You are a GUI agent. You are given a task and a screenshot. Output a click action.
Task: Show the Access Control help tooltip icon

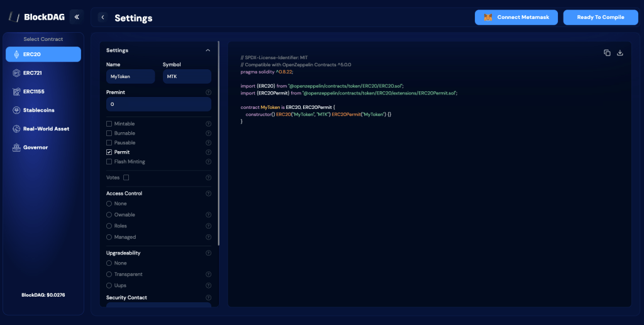(208, 193)
